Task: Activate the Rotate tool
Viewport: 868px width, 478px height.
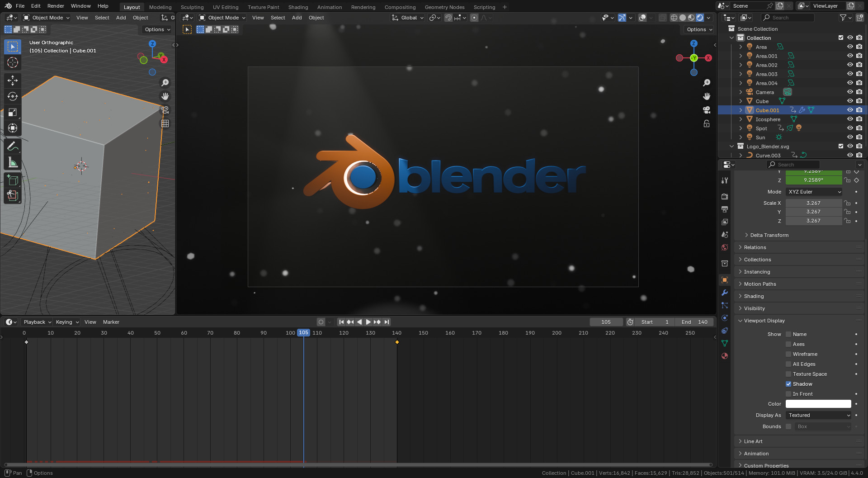Action: click(13, 96)
